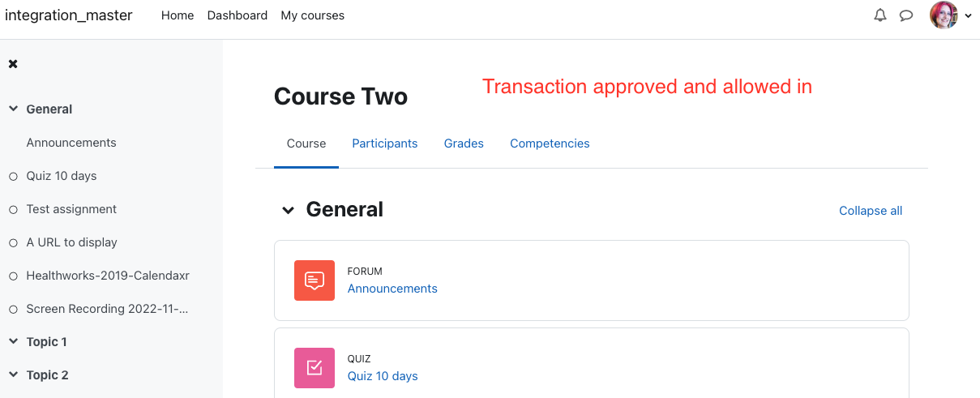Click completion circle beside A URL to display
980x398 pixels.
13,242
